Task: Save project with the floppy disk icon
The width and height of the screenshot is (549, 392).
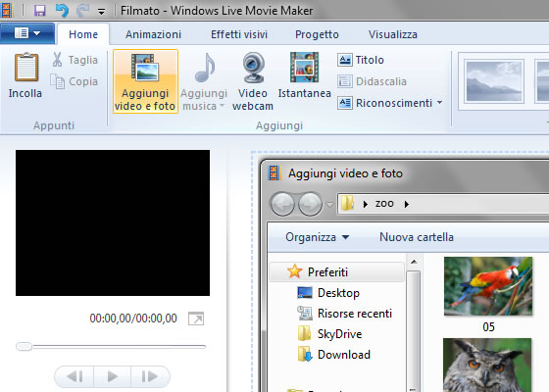Action: (x=40, y=11)
